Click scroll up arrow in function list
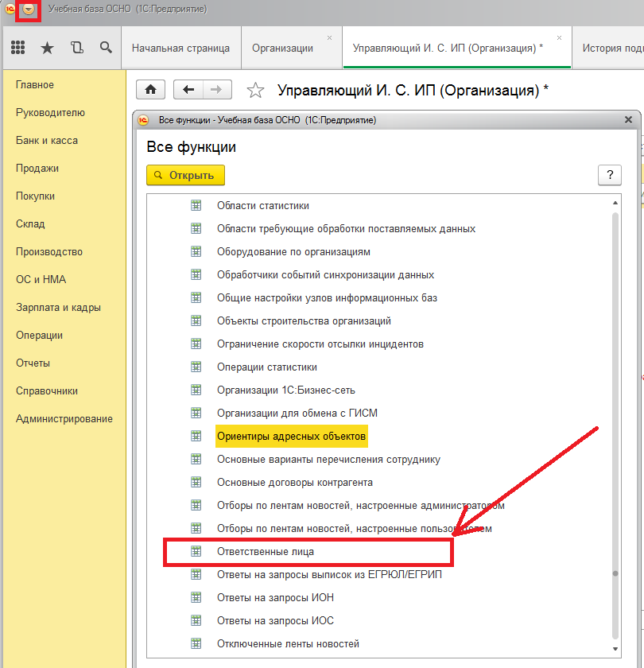 615,203
